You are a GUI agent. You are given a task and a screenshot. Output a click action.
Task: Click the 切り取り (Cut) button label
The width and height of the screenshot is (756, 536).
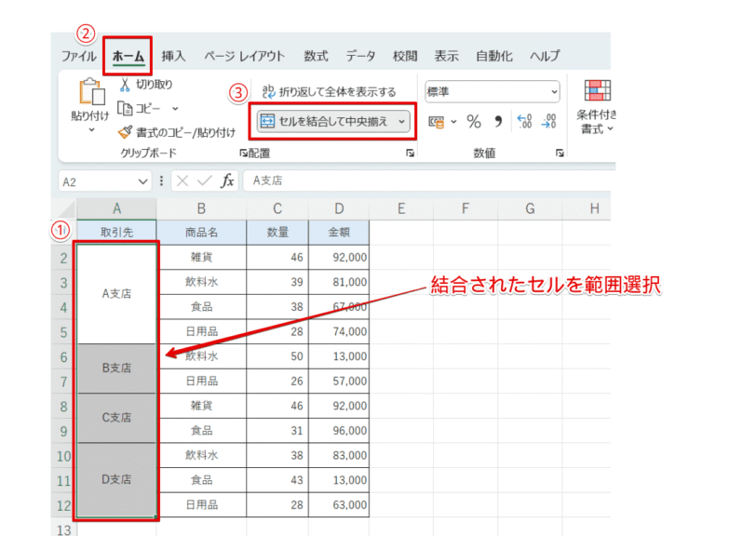154,85
